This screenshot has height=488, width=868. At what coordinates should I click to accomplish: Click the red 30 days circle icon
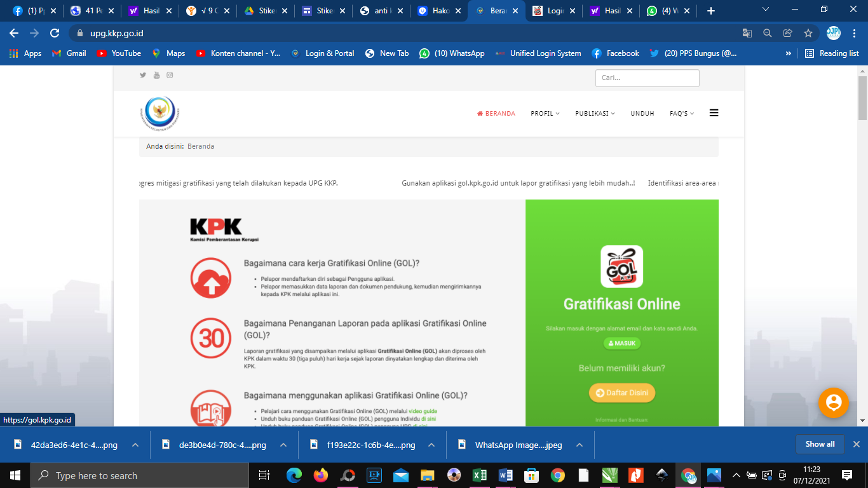point(210,339)
